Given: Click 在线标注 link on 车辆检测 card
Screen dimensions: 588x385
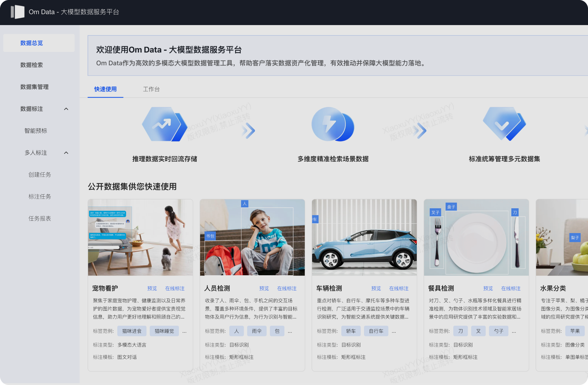Looking at the screenshot, I should point(399,289).
